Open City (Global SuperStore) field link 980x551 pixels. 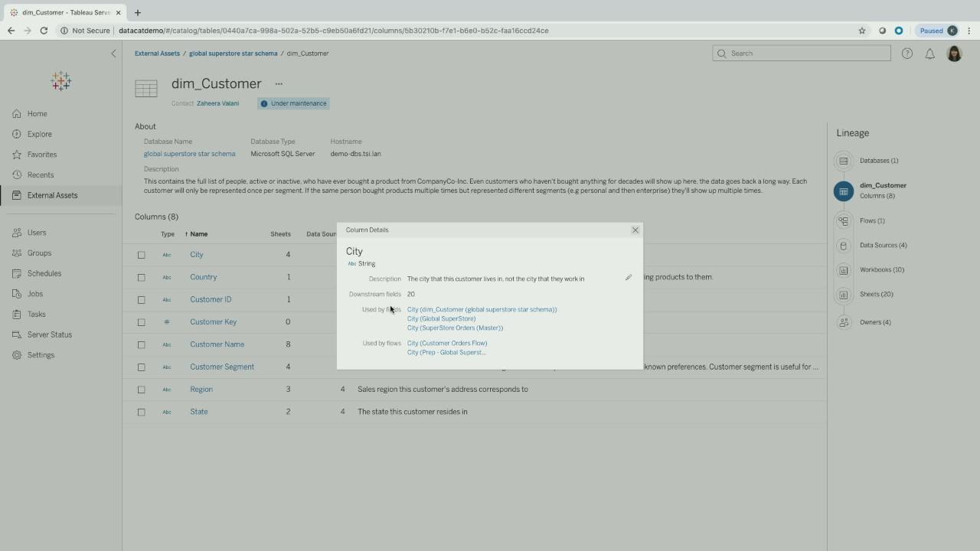441,319
